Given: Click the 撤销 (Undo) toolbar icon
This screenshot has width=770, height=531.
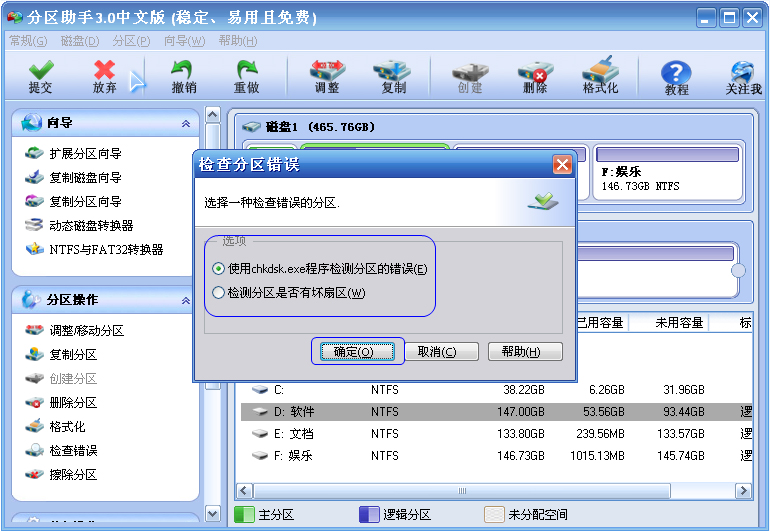Looking at the screenshot, I should pyautogui.click(x=184, y=77).
